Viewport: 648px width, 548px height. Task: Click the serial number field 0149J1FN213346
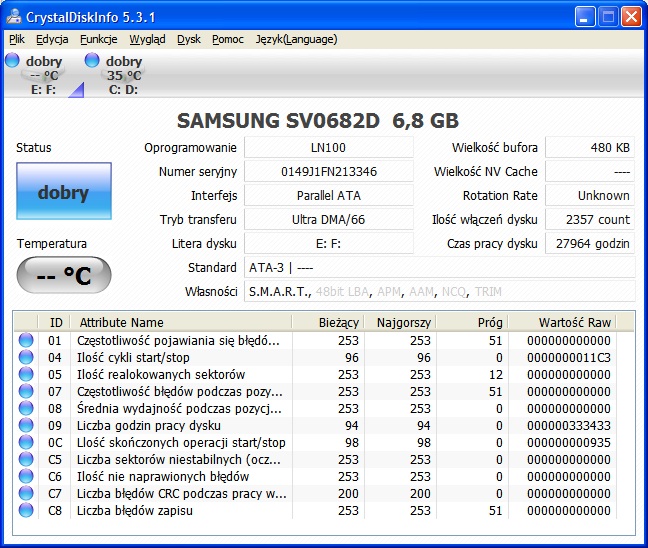[x=329, y=172]
